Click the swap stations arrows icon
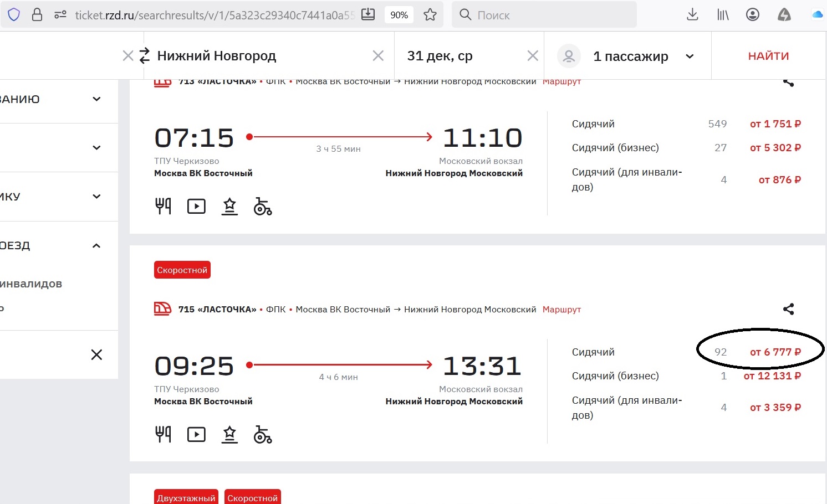The width and height of the screenshot is (827, 504). pyautogui.click(x=145, y=56)
